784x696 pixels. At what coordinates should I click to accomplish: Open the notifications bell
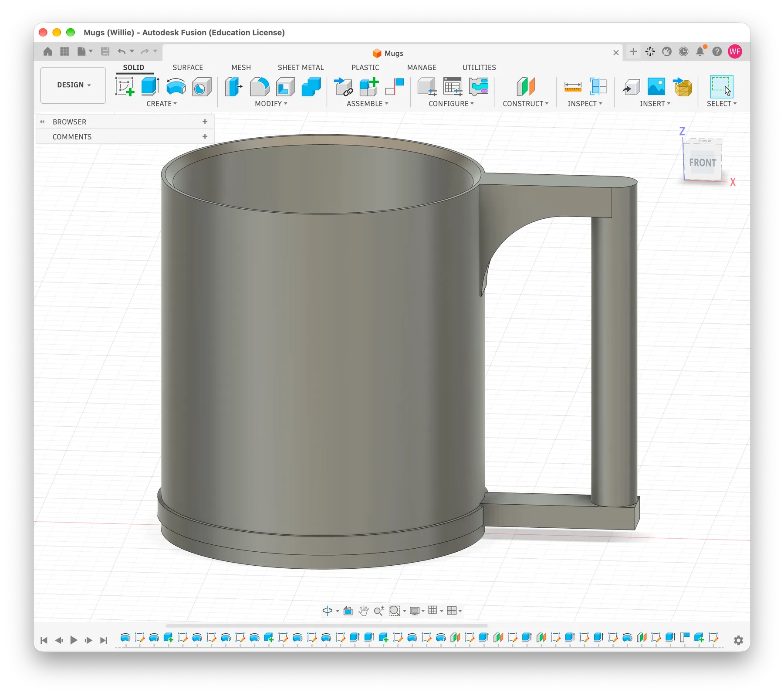[700, 51]
